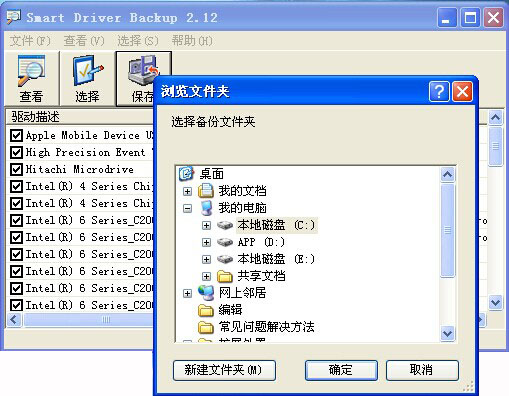Uncheck third Intel(R) 6 Series_C20 checkbox
Screen dimensions: 509x396
[x=16, y=254]
